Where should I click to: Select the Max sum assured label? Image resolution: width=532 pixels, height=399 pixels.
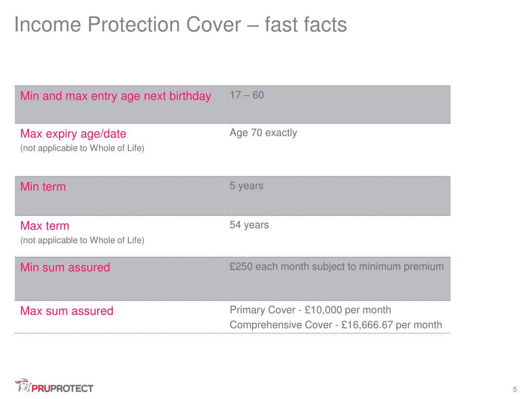point(67,311)
